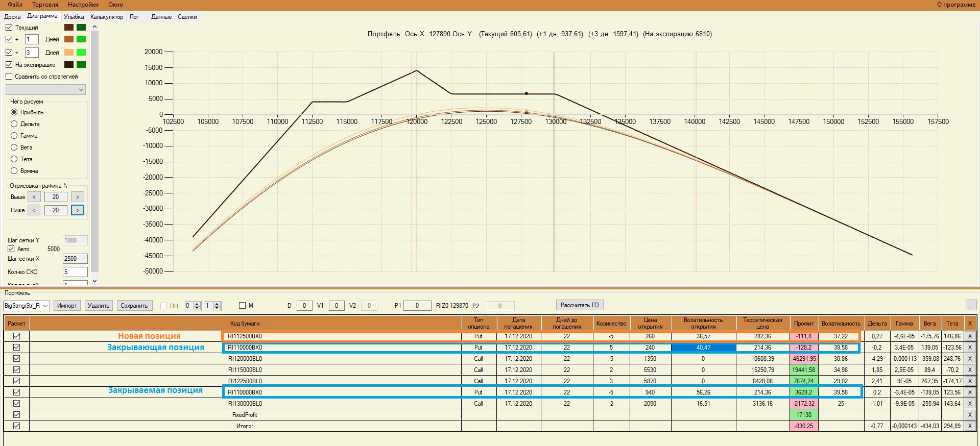The height and width of the screenshot is (446, 980).
Task: Switch to the Улыбка tab
Action: 74,17
